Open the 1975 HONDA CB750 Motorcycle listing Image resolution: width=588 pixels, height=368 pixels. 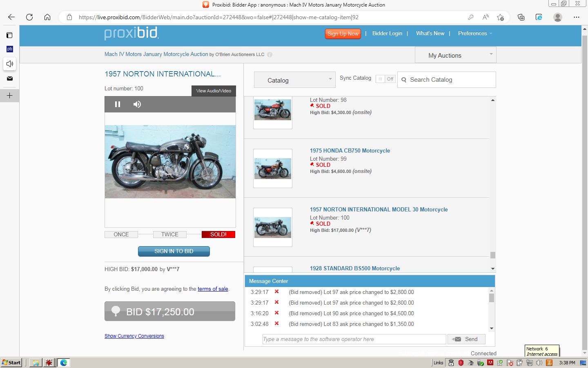tap(350, 150)
